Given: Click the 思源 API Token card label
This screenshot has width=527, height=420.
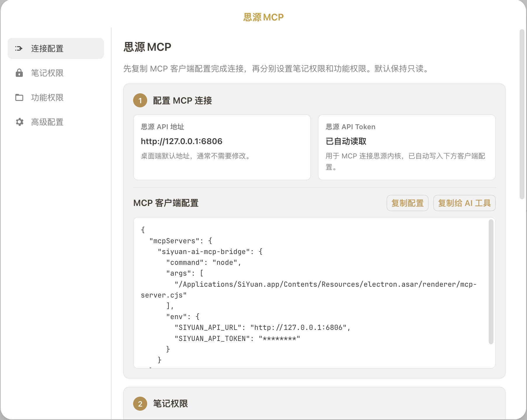Looking at the screenshot, I should click(x=350, y=127).
